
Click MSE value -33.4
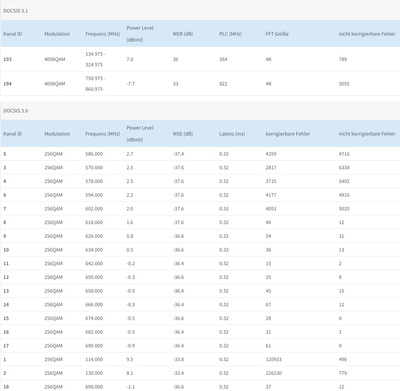point(178,373)
